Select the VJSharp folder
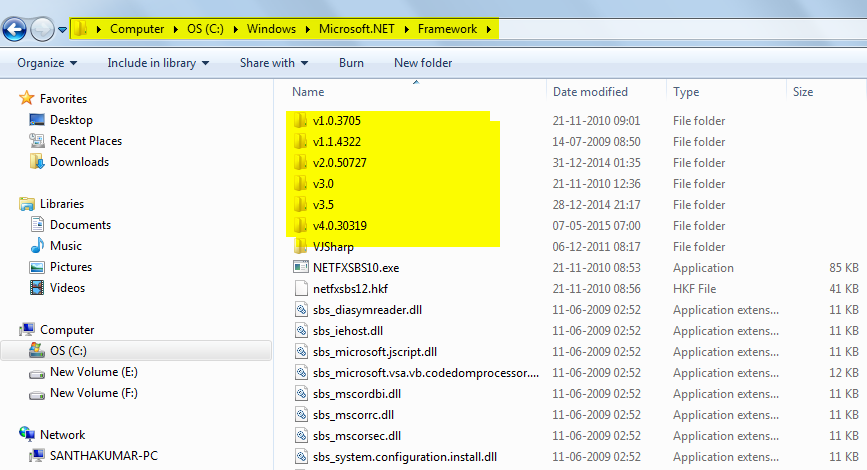 [333, 247]
